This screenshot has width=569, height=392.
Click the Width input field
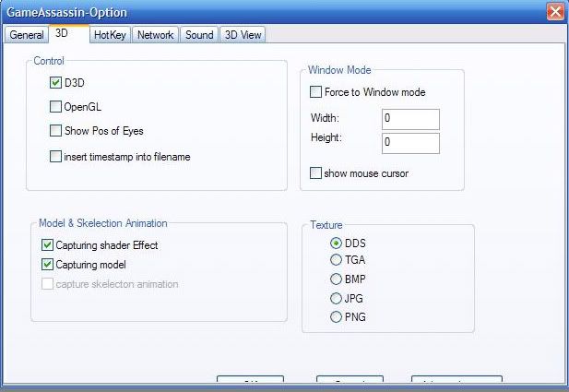(x=410, y=119)
